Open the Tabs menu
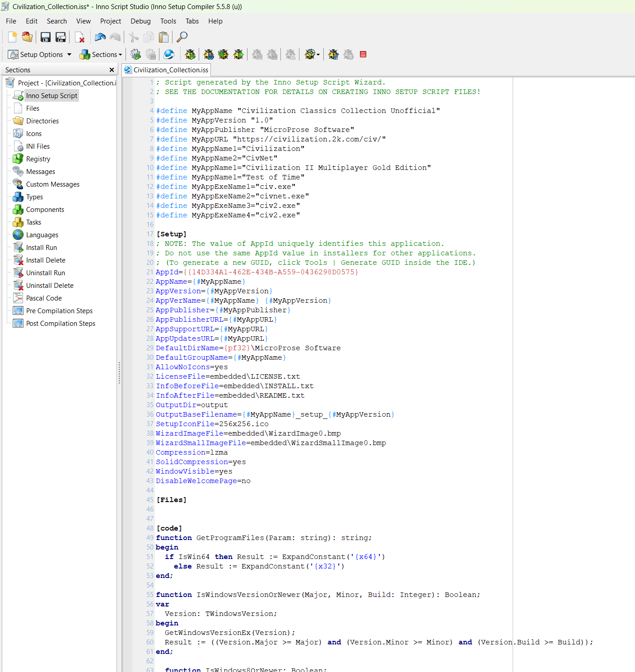This screenshot has width=635, height=672. [192, 21]
